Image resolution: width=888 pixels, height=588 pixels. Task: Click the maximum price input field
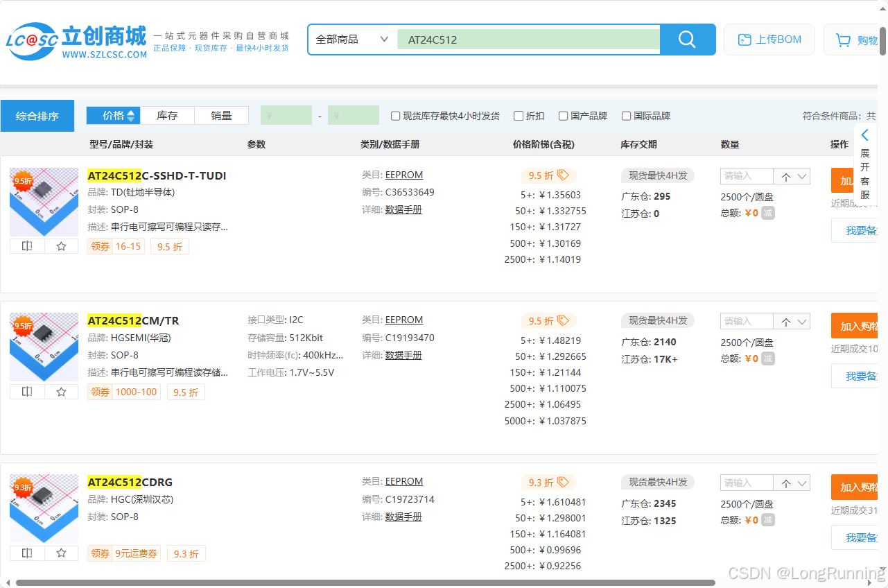[354, 116]
